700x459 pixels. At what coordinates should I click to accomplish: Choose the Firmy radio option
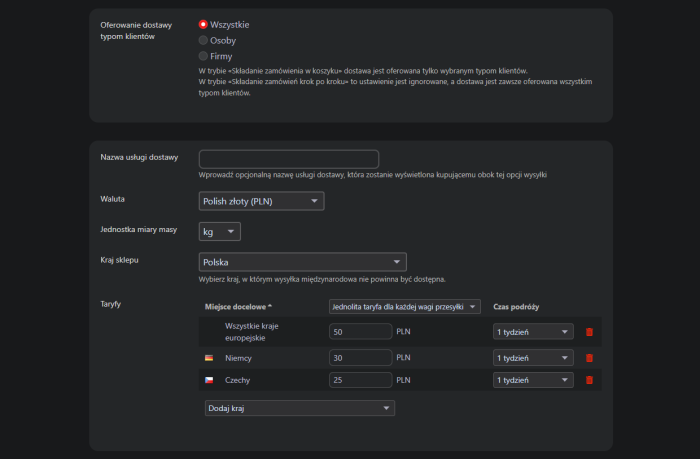[x=204, y=57]
